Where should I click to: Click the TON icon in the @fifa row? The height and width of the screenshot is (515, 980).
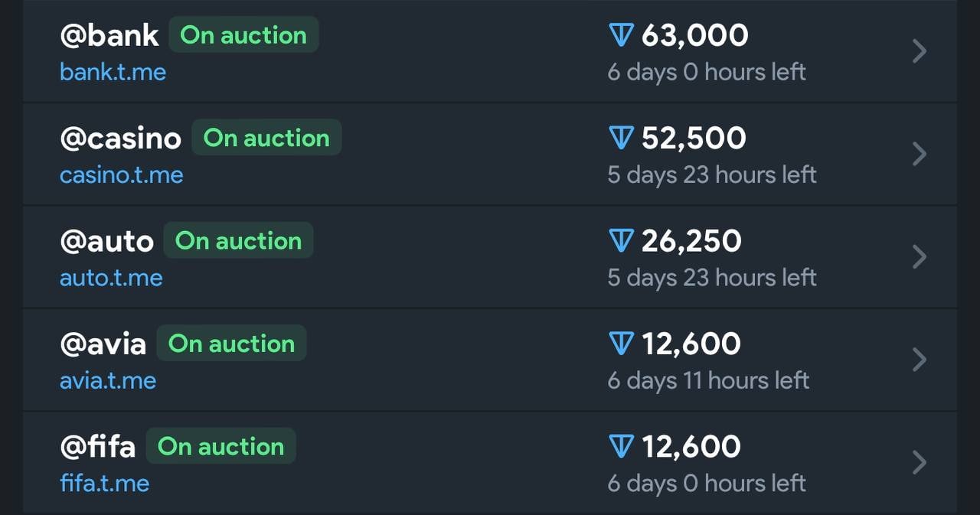pos(621,447)
